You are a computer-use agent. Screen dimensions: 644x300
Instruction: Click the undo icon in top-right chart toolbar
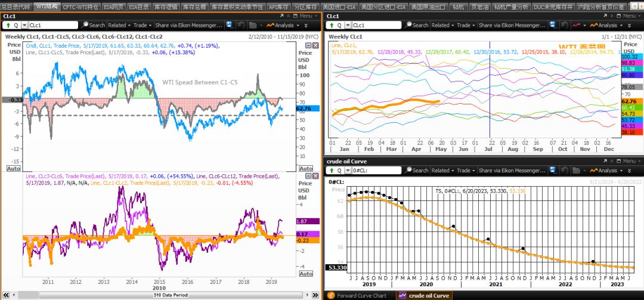coord(563,26)
